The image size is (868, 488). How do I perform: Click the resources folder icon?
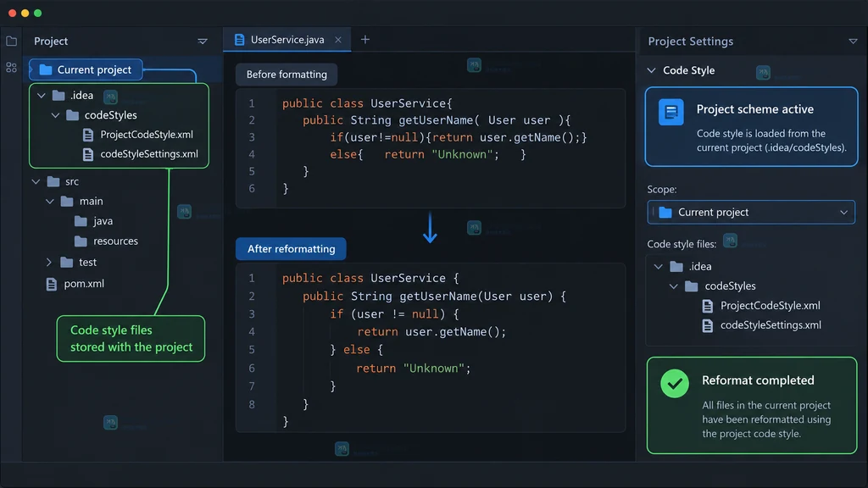click(81, 241)
